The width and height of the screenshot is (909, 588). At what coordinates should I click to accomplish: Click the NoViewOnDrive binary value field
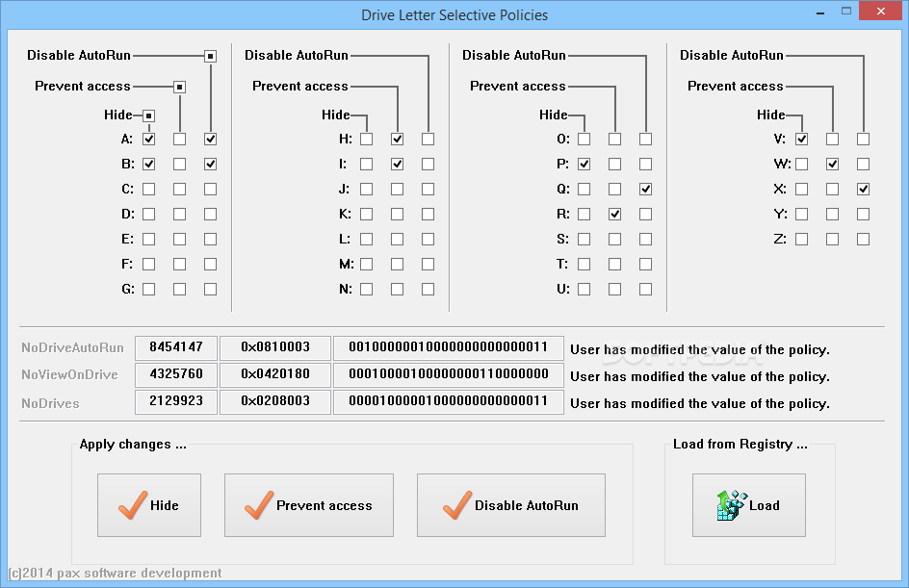click(449, 374)
